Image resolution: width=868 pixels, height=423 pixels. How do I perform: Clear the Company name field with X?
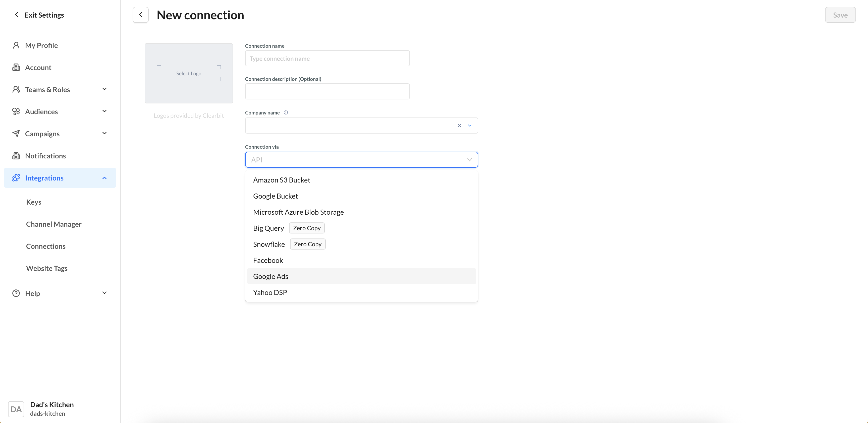[x=459, y=126]
